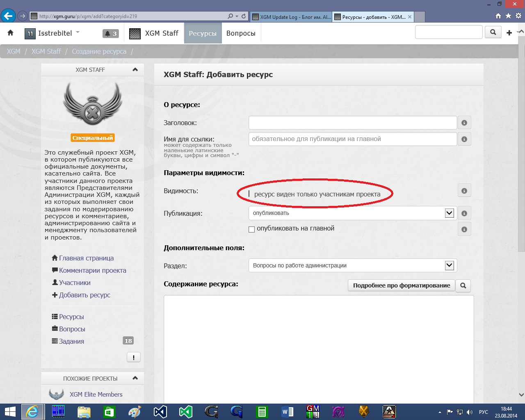Click Подробнее про форматирование button
The width and height of the screenshot is (525, 420).
[x=402, y=285]
